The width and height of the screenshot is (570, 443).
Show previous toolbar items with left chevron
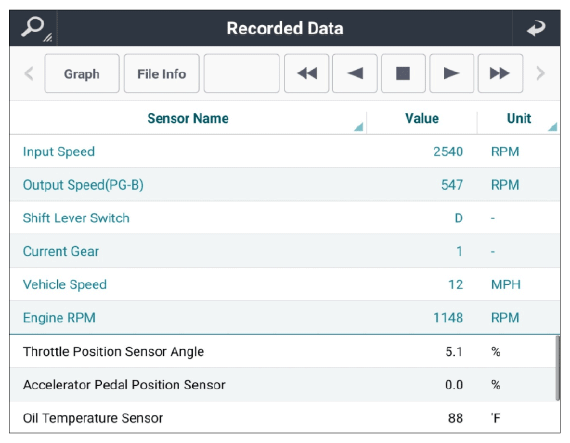29,73
